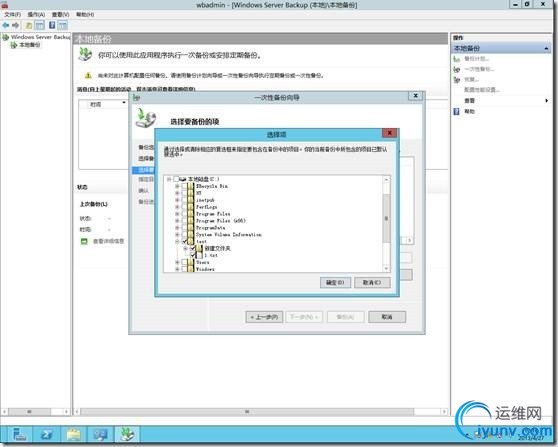Expand the Users tree node
This screenshot has width=558, height=447.
tap(177, 262)
